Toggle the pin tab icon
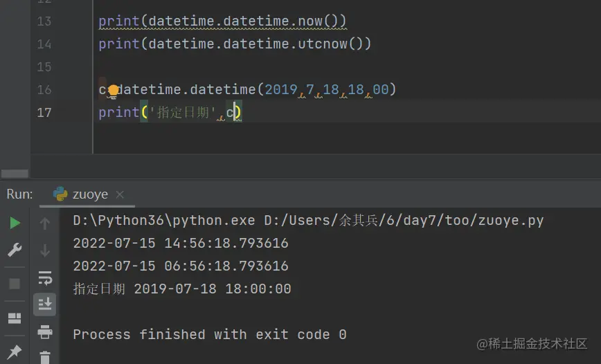 point(15,352)
